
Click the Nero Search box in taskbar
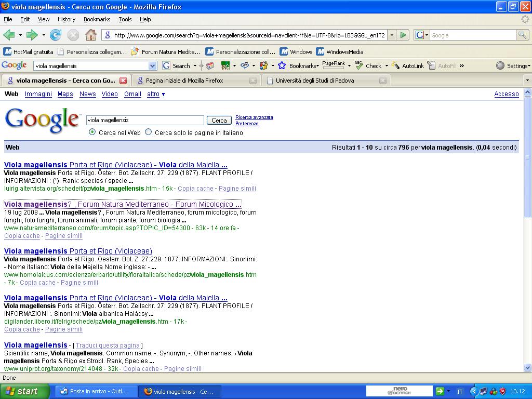tap(400, 391)
